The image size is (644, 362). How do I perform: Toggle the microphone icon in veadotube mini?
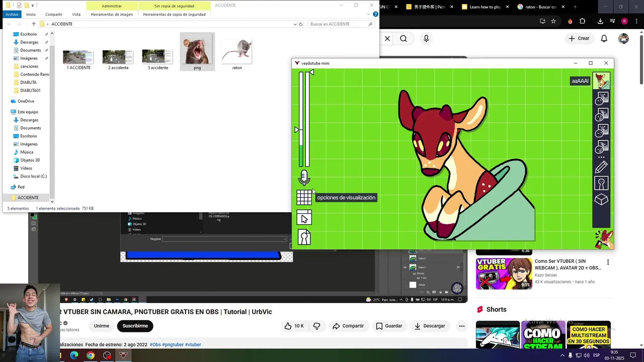click(304, 177)
